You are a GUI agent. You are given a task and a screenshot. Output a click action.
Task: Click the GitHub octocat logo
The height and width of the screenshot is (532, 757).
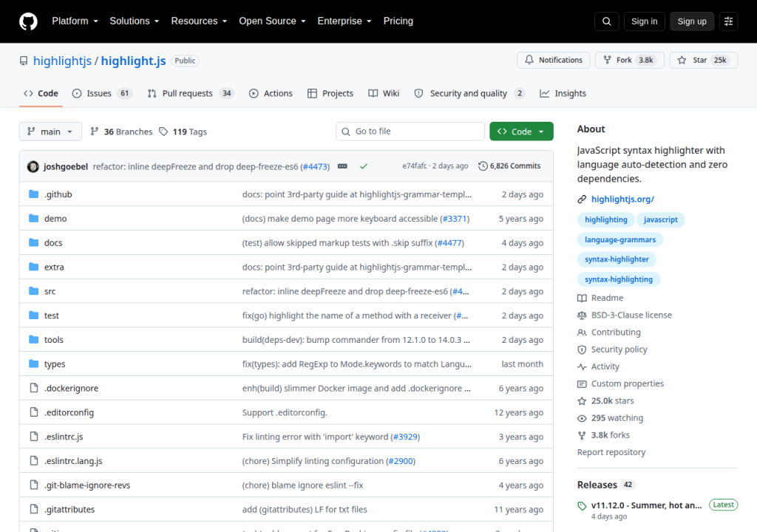pyautogui.click(x=28, y=21)
